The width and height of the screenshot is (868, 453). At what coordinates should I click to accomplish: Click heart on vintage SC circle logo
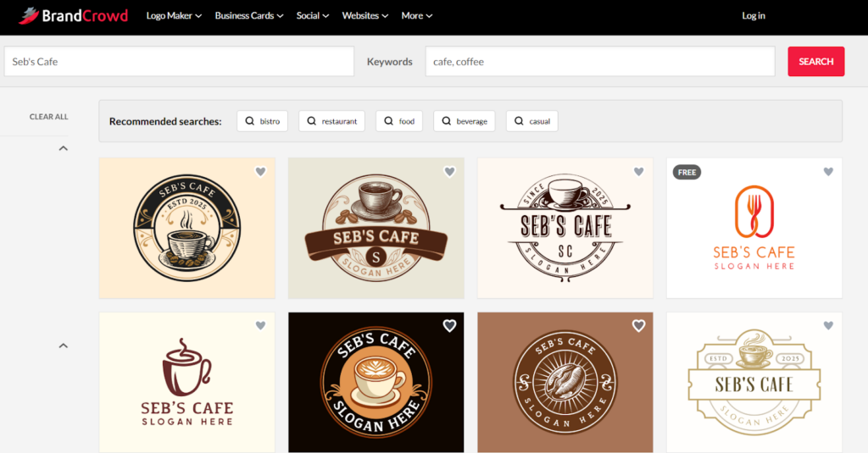tap(638, 172)
